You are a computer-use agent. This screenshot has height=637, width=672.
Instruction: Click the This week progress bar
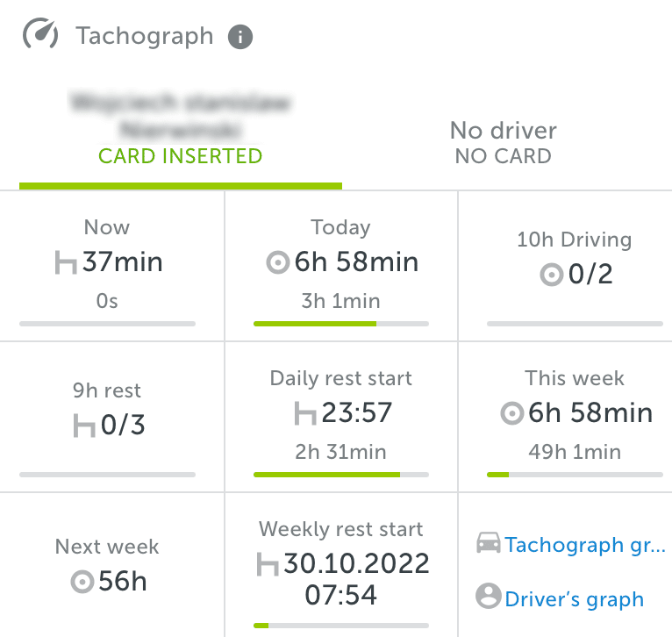(x=575, y=475)
